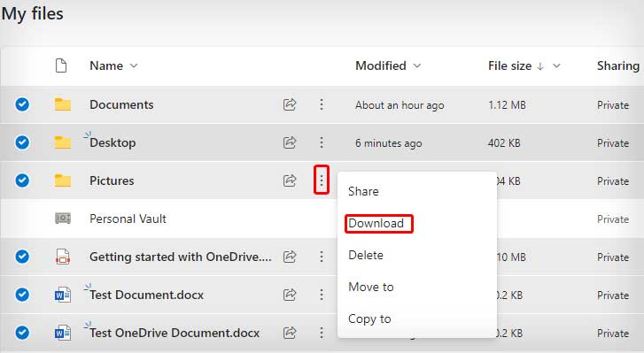Screen dimensions: 644x353
Task: Click the file type column header icon
Action: pos(61,65)
